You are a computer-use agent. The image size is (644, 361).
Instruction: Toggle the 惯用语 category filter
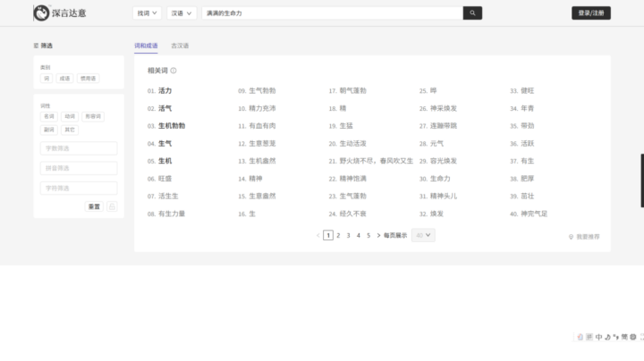click(x=88, y=79)
